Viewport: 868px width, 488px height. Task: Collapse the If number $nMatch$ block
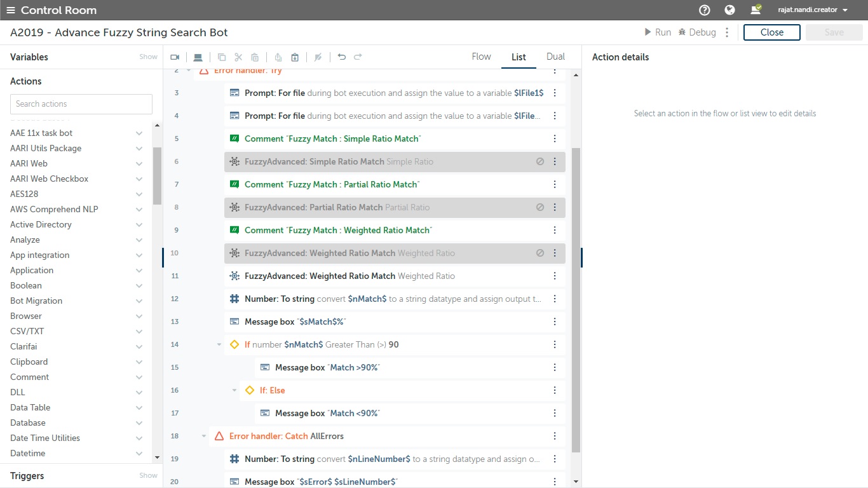(x=219, y=344)
